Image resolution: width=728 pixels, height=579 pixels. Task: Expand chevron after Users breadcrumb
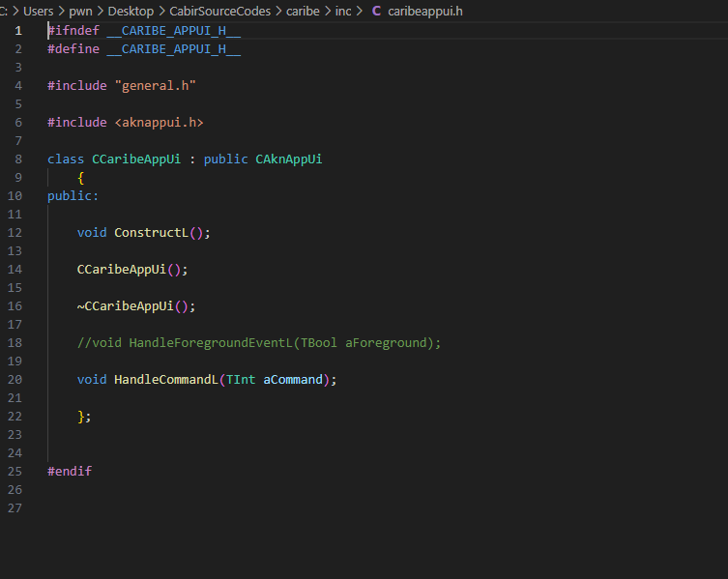61,12
